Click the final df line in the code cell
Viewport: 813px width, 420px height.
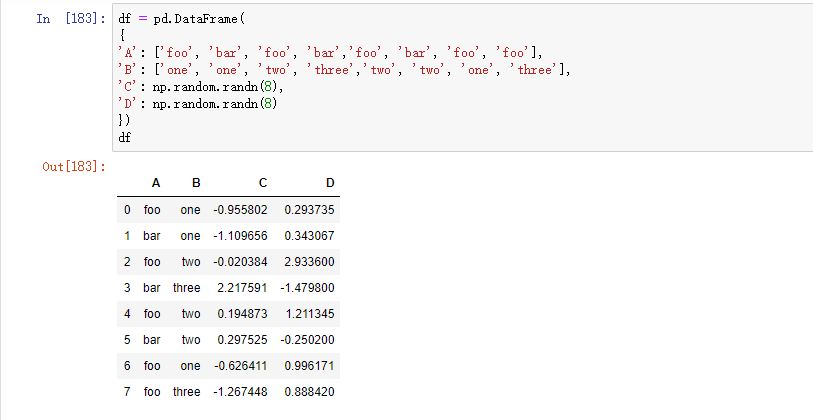tap(124, 137)
